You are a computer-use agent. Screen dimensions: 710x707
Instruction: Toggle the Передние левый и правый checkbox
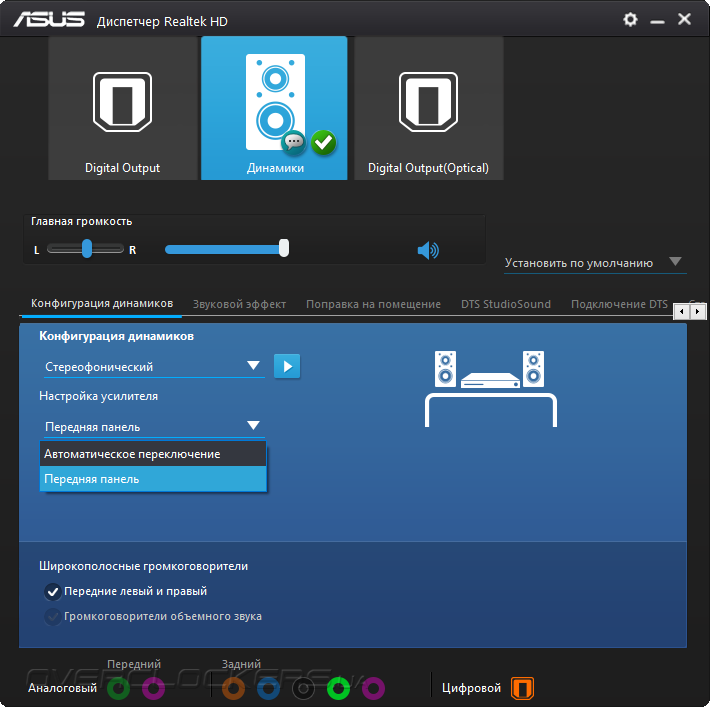coord(53,592)
